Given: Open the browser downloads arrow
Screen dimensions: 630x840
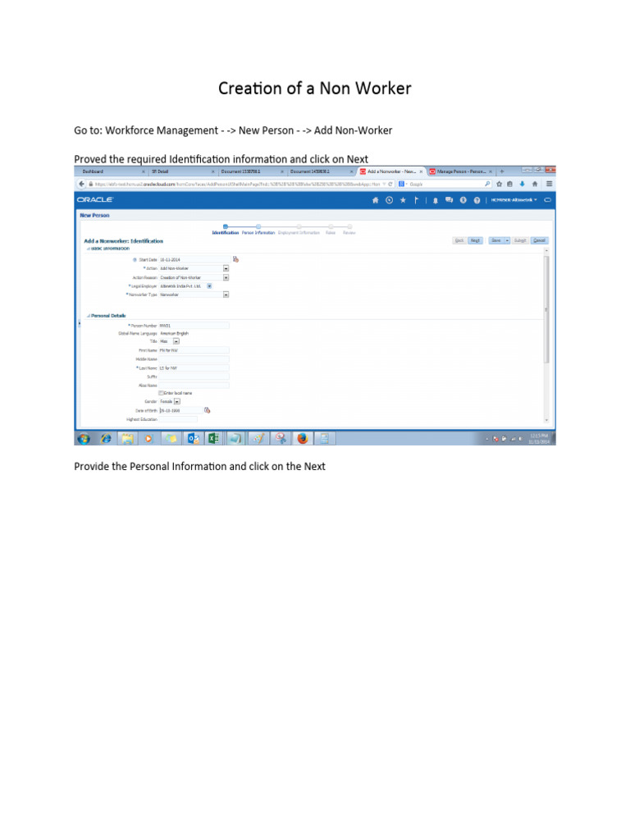Looking at the screenshot, I should [x=522, y=184].
